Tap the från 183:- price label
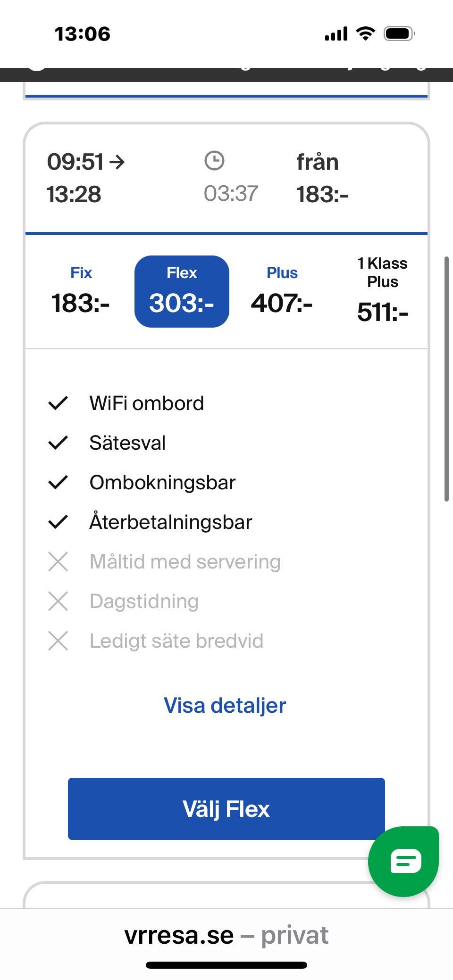The width and height of the screenshot is (453, 980). [322, 178]
